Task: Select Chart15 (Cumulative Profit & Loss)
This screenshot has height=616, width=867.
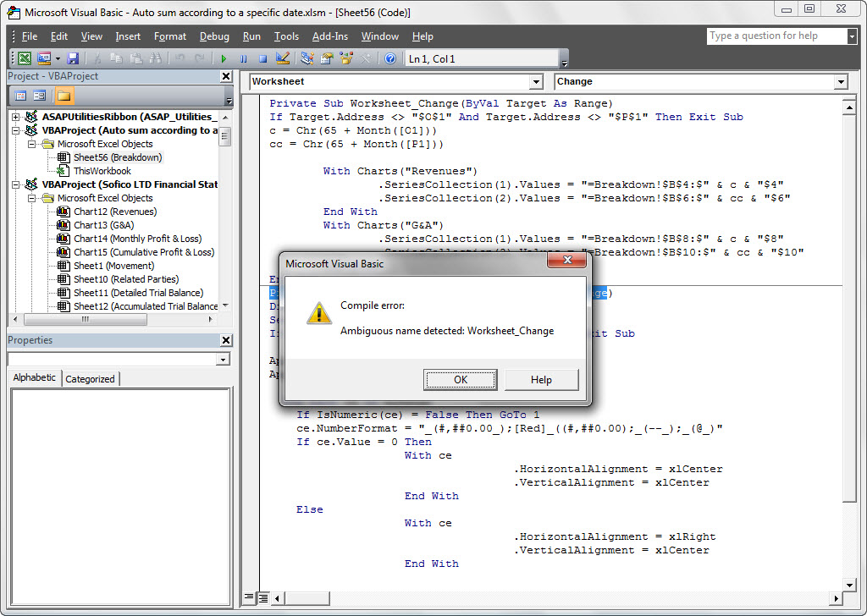Action: pyautogui.click(x=144, y=252)
